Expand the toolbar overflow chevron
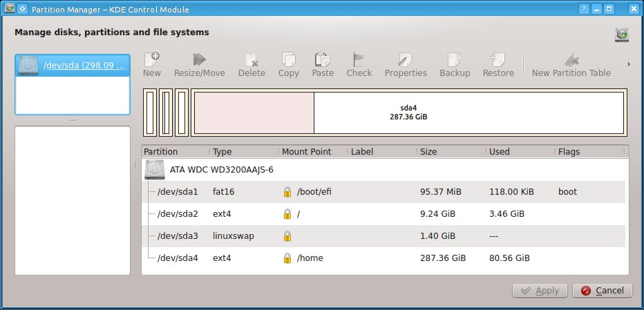Image resolution: width=644 pixels, height=310 pixels. point(628,64)
